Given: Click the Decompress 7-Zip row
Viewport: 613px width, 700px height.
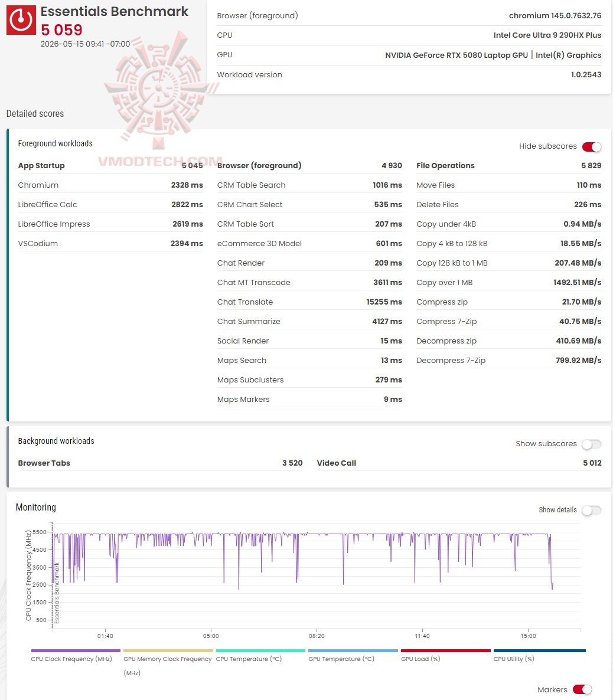Looking at the screenshot, I should [x=509, y=360].
